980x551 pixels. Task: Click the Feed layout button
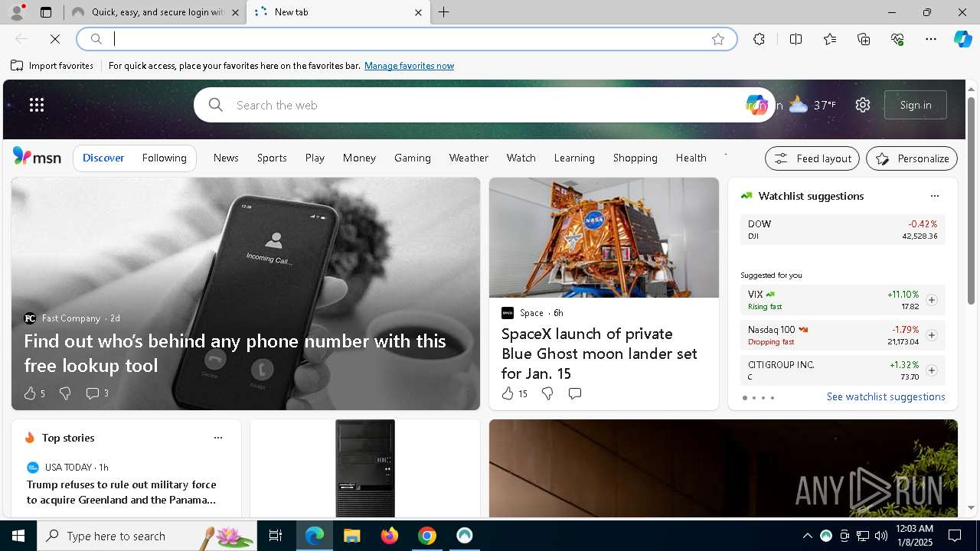812,158
